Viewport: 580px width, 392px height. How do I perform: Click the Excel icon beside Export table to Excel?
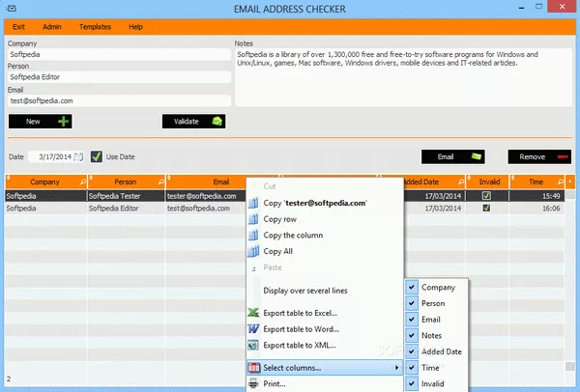253,313
